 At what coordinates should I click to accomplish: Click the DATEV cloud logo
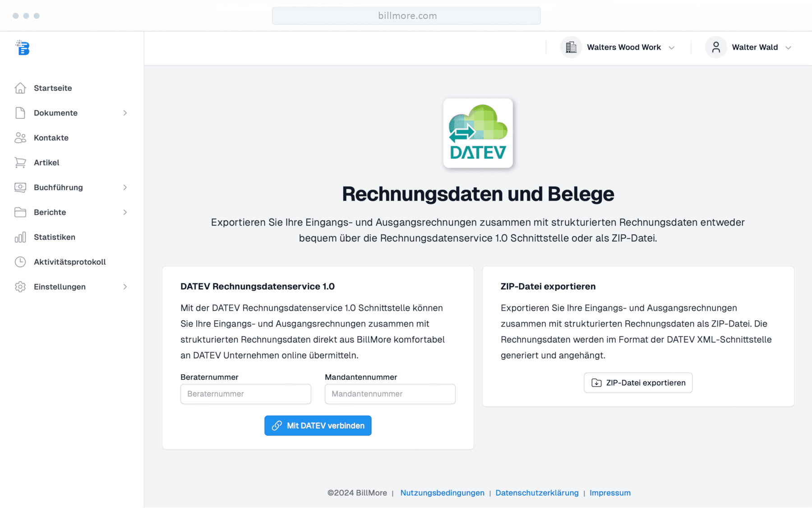click(478, 133)
